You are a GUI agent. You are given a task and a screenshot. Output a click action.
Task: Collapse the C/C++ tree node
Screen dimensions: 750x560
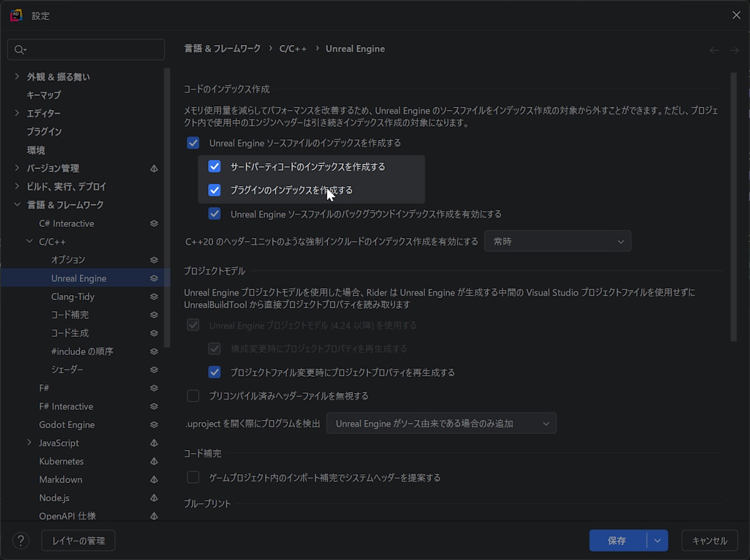coord(29,242)
